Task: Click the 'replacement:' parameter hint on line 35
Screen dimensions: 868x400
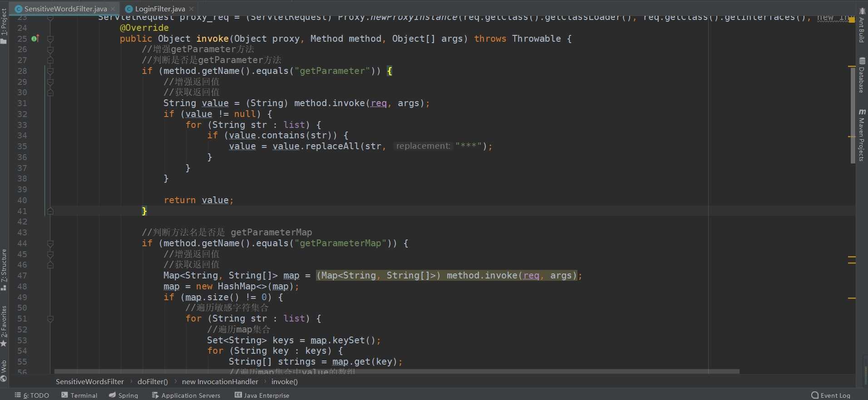Action: coord(423,146)
